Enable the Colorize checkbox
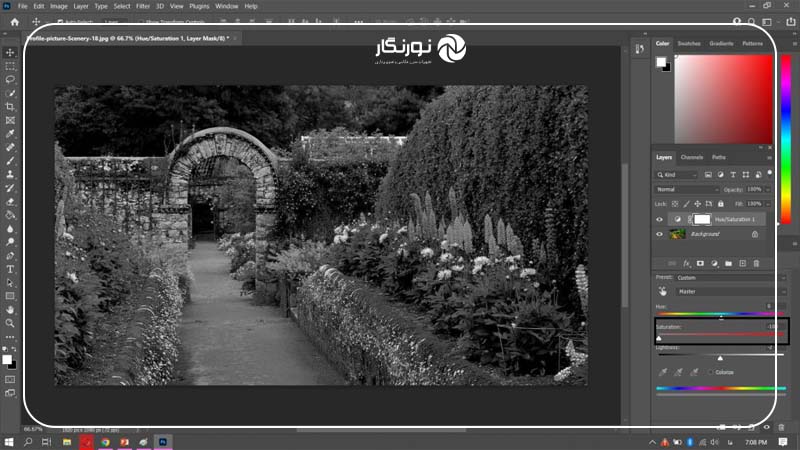 pyautogui.click(x=710, y=372)
